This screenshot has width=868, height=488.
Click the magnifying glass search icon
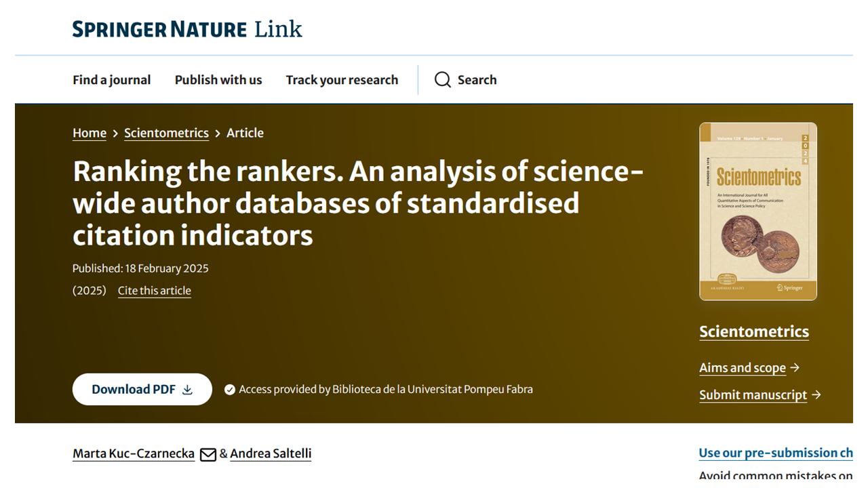click(443, 80)
